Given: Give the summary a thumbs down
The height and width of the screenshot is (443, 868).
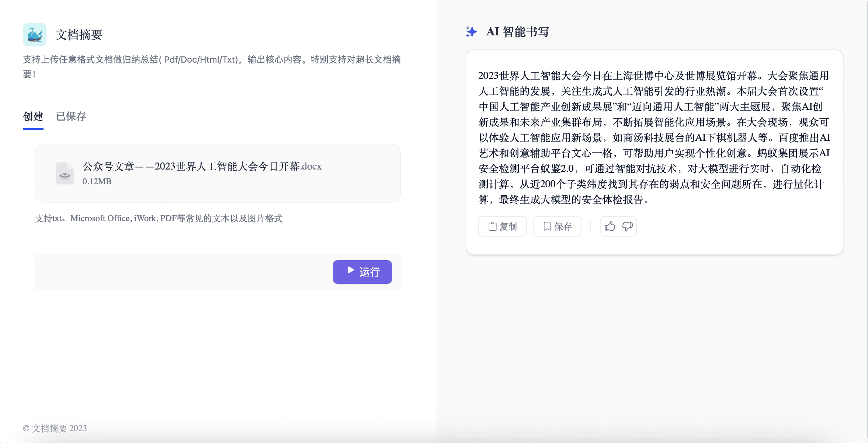Looking at the screenshot, I should tap(627, 226).
